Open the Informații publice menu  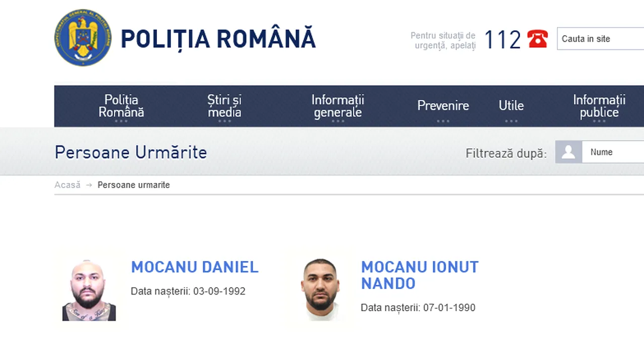pos(599,106)
